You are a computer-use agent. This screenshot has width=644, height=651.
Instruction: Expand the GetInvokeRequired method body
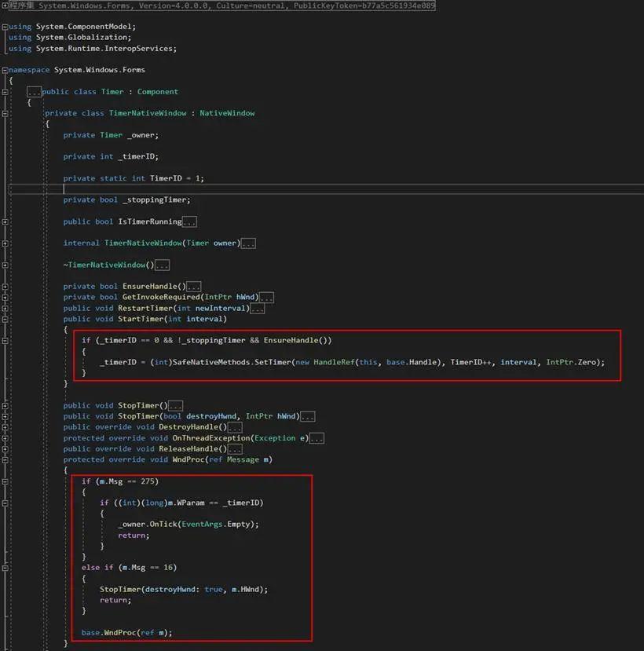pyautogui.click(x=267, y=297)
